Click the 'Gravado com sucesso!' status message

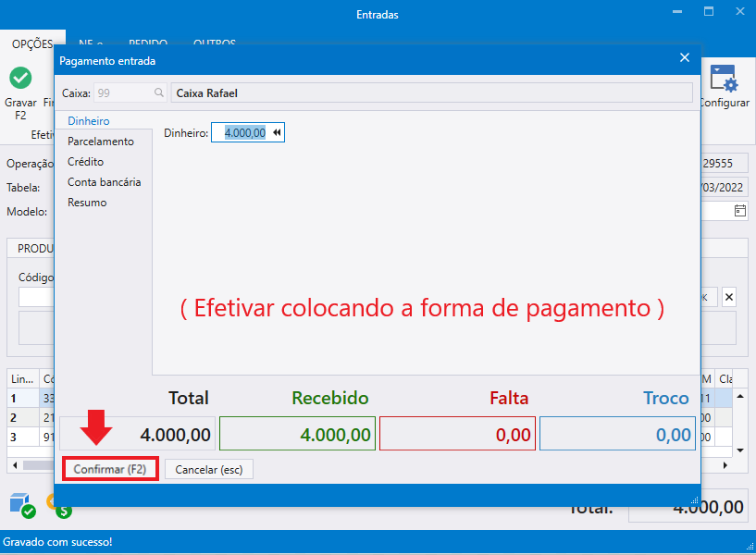click(x=57, y=542)
